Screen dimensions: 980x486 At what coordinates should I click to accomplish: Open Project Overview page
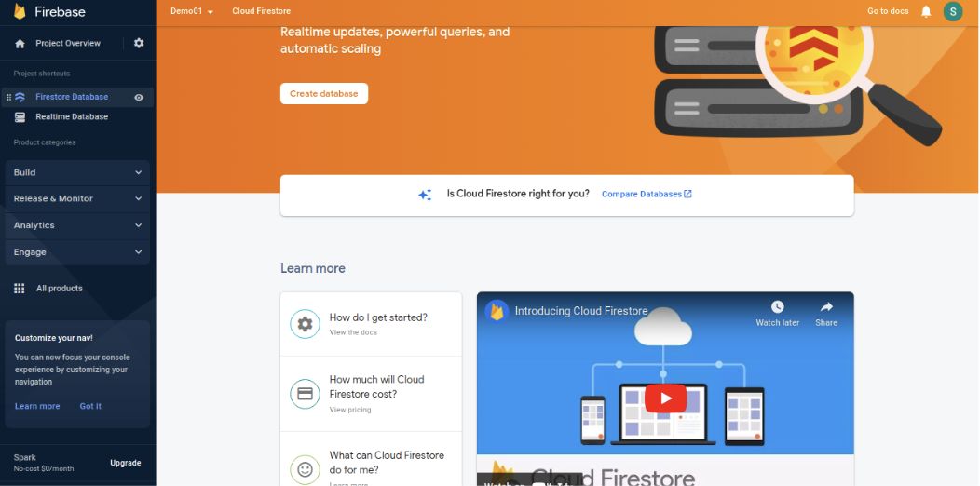(67, 43)
